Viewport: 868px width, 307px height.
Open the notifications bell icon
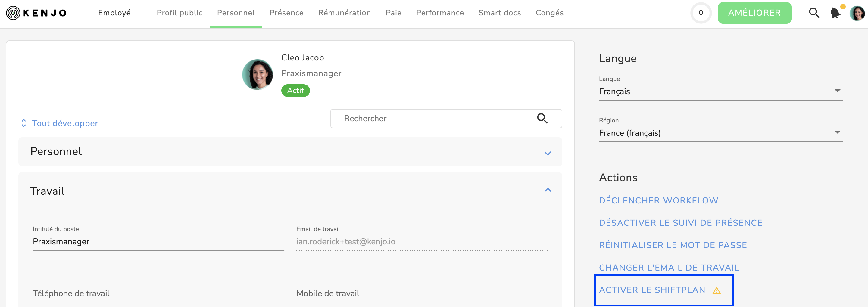[x=835, y=13]
